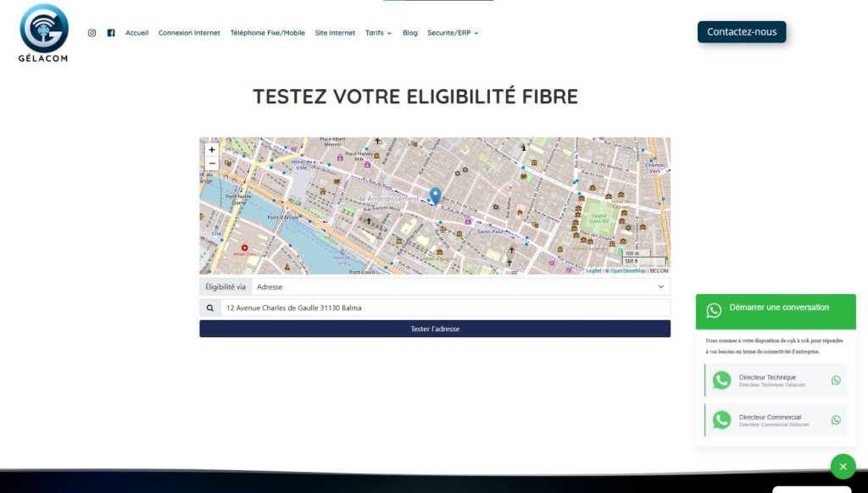Expand the Securite/ERP dropdown menu
868x493 pixels.
coord(453,33)
